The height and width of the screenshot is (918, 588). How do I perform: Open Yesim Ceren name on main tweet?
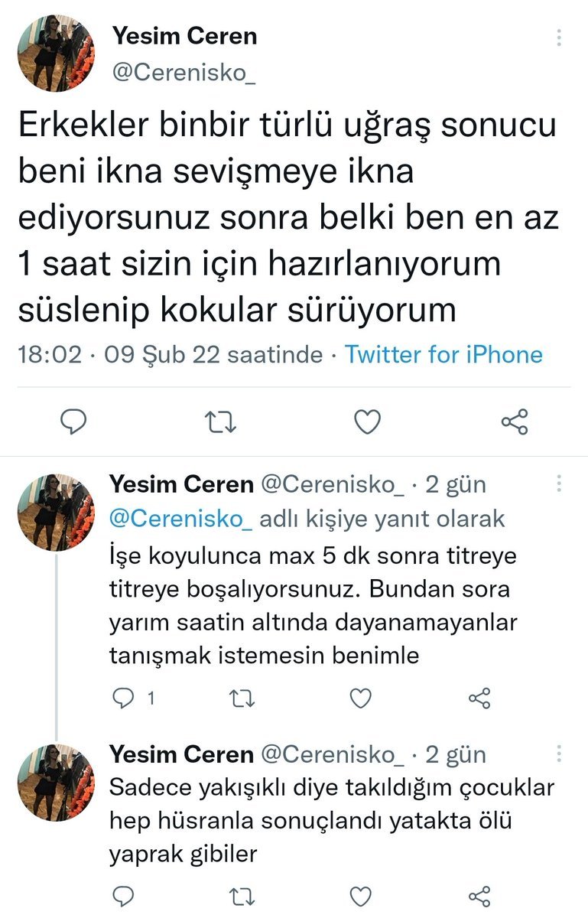(x=184, y=35)
